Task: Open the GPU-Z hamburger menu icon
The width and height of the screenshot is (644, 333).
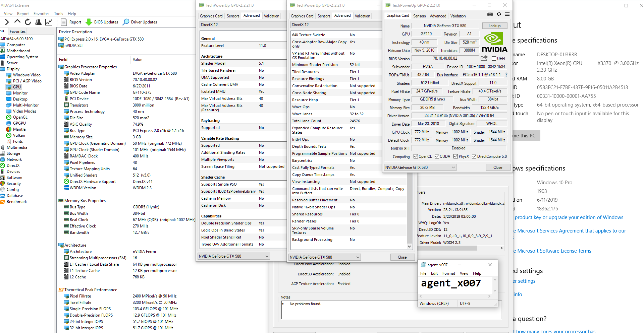Action: (x=507, y=14)
